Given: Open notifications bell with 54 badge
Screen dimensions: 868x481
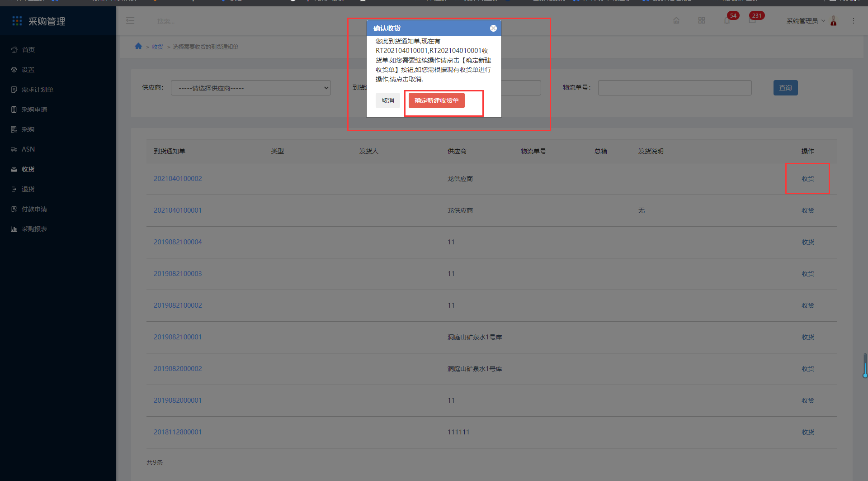Looking at the screenshot, I should [727, 20].
